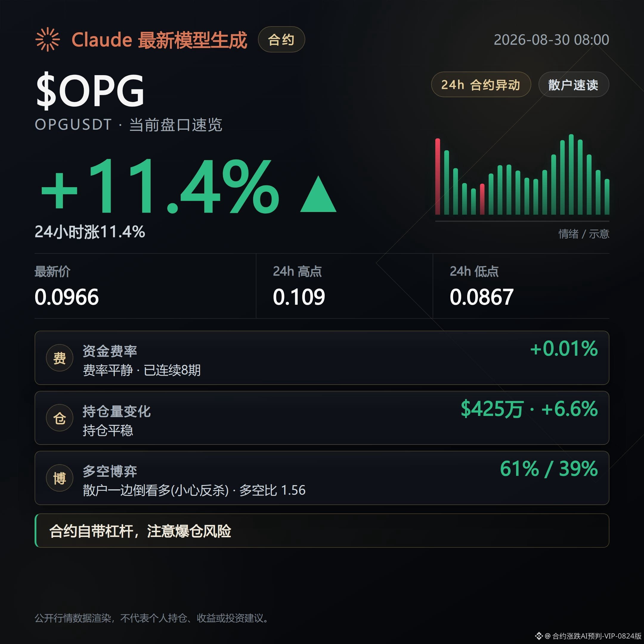Click the +0.01% funding rate value

pyautogui.click(x=564, y=349)
